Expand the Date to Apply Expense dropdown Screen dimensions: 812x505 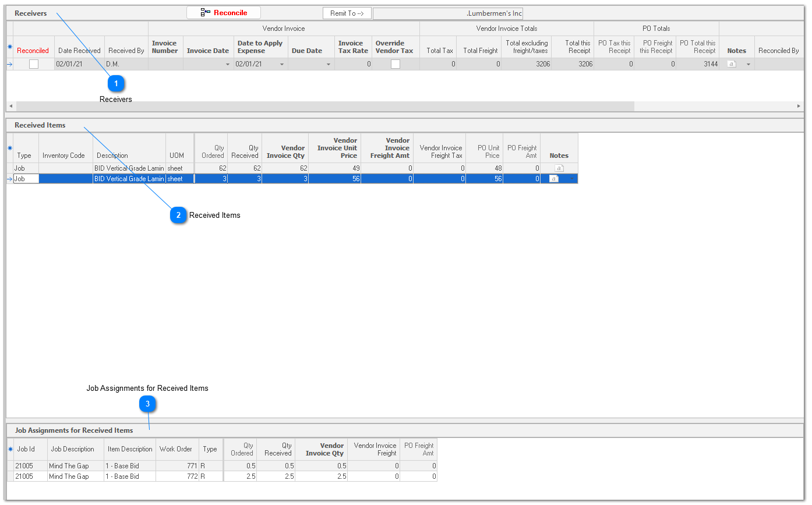pos(282,64)
